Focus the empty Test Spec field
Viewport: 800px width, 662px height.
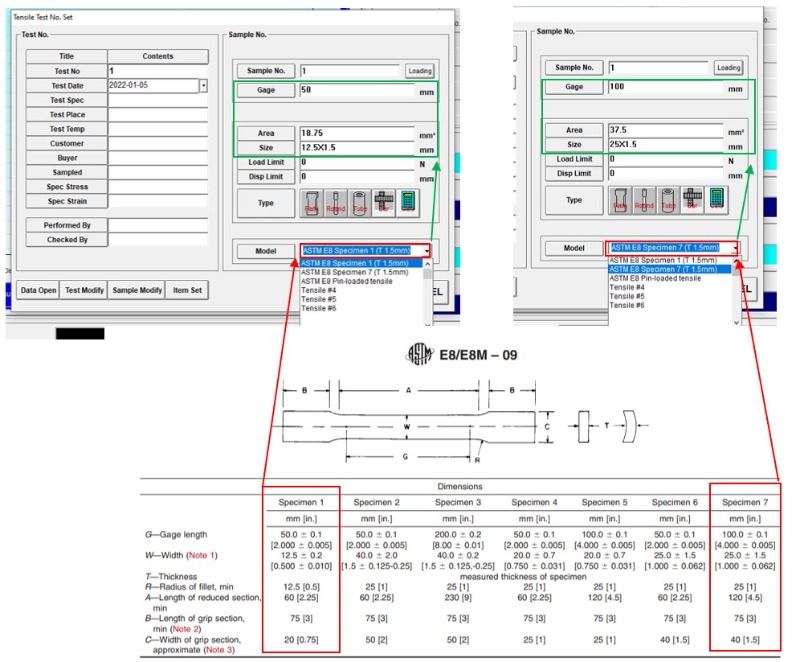158,100
